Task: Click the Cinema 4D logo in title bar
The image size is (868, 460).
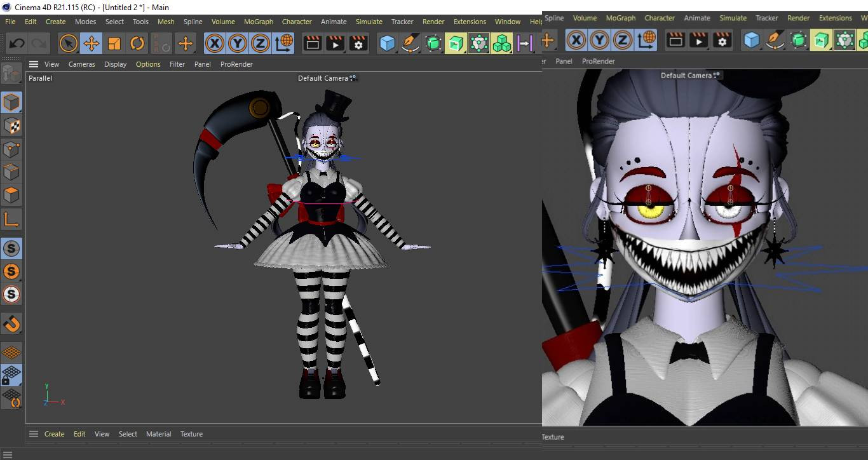Action: (x=7, y=7)
